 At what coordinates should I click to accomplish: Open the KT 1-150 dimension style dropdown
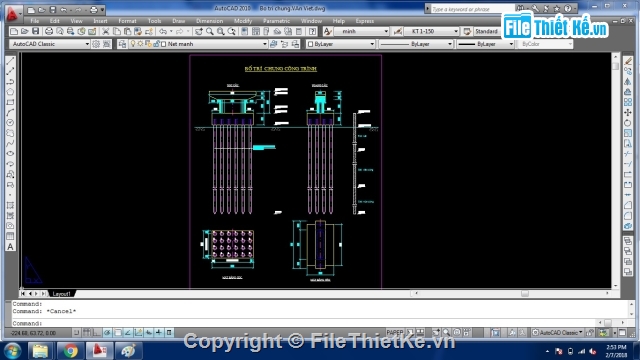coord(432,31)
